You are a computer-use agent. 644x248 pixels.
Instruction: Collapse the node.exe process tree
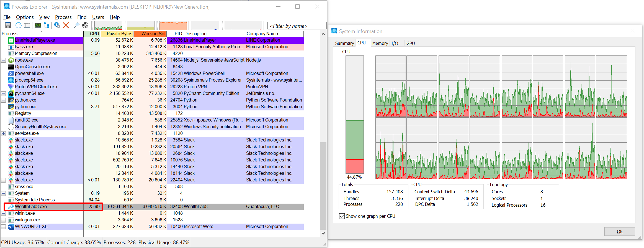pyautogui.click(x=4, y=60)
